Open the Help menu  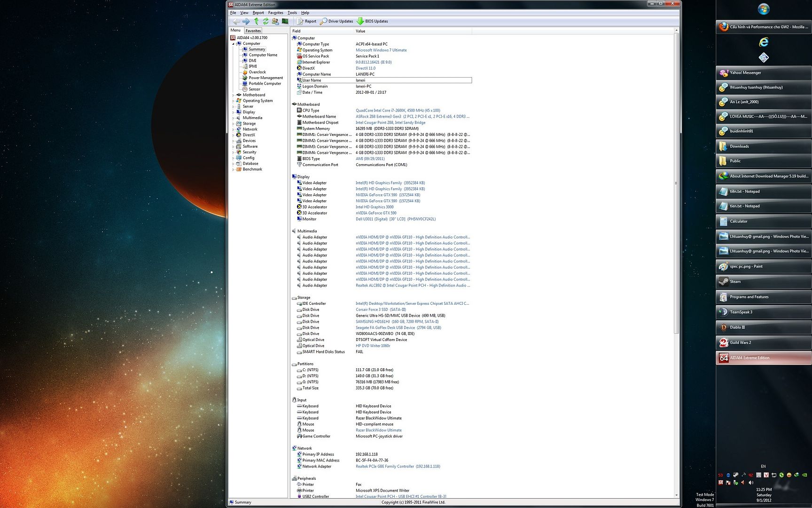coord(305,13)
